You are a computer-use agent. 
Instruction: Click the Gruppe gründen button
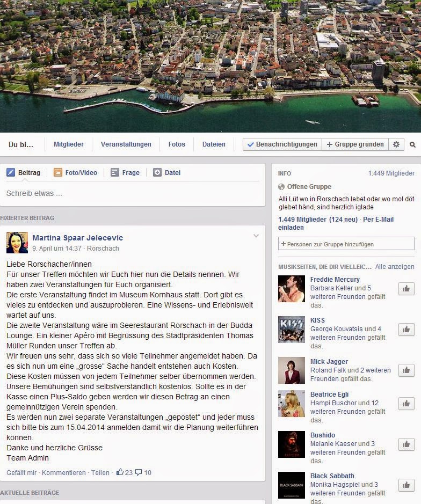(355, 144)
